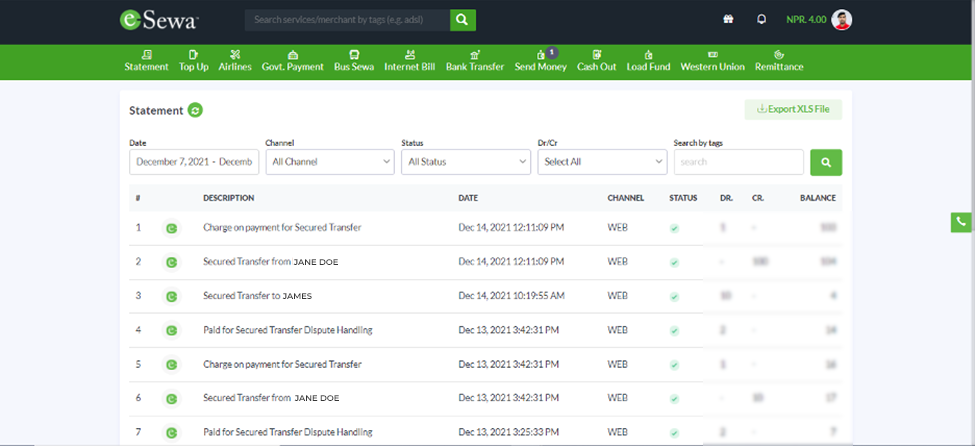Click the eSewa logo
The height and width of the screenshot is (446, 975).
158,19
